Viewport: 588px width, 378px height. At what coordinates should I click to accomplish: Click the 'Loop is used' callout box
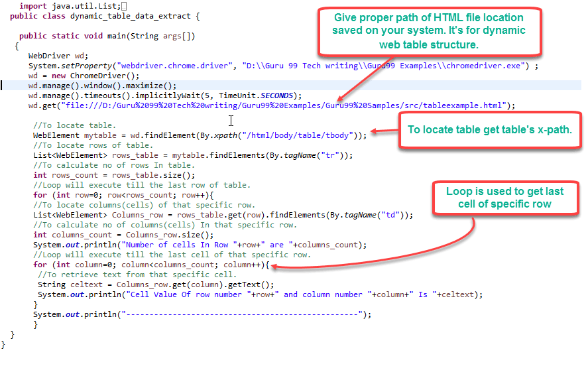pos(505,198)
